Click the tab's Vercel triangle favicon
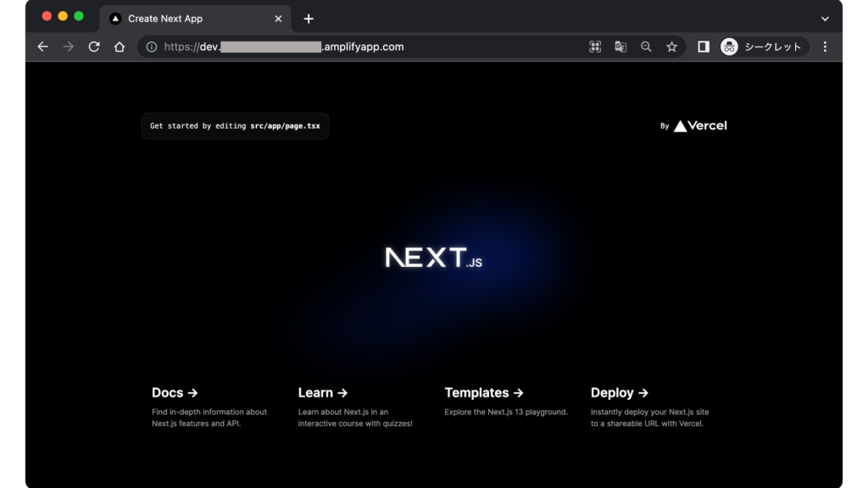The width and height of the screenshot is (868, 488). click(x=115, y=19)
